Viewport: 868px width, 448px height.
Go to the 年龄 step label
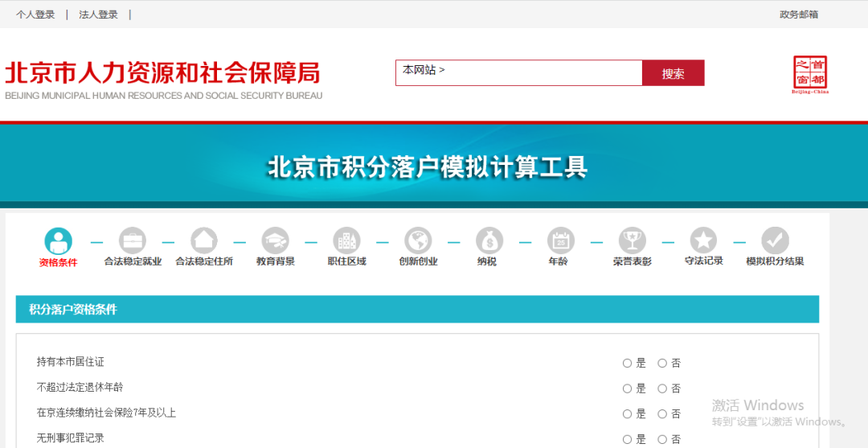(x=558, y=262)
